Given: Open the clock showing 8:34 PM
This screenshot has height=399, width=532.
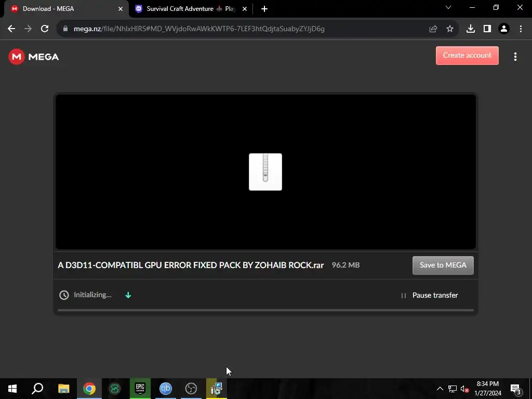Looking at the screenshot, I should [487, 389].
